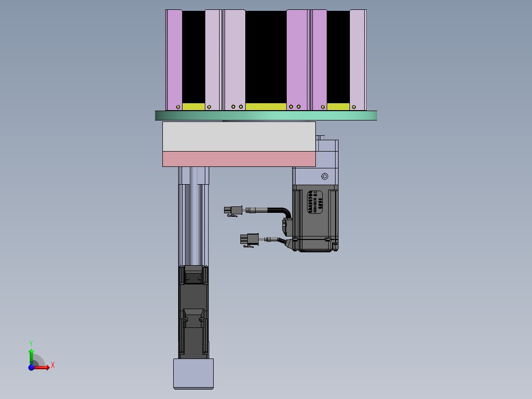Viewport: 532px width, 399px height.
Task: Select the upper black bracket on the actuator
Action: coord(193,275)
